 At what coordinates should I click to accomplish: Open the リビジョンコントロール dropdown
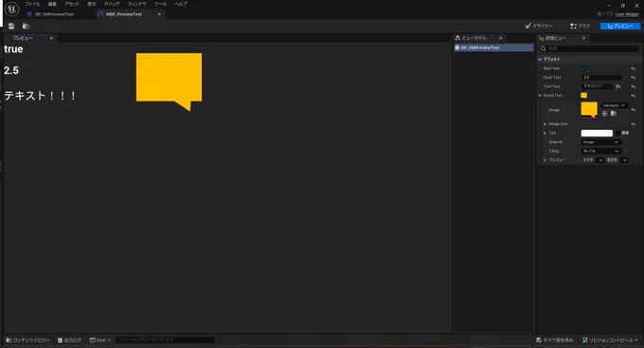pyautogui.click(x=610, y=340)
